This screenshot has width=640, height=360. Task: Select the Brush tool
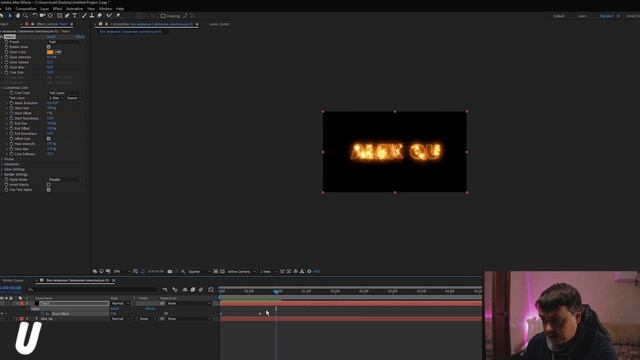point(84,16)
